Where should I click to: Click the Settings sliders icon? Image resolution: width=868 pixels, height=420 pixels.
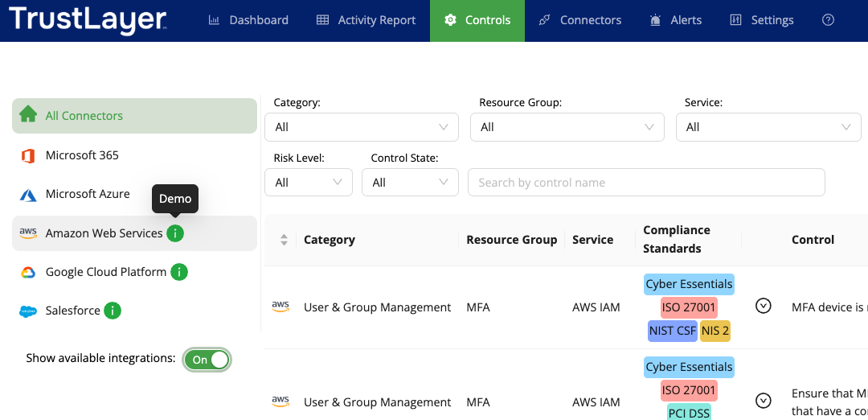pyautogui.click(x=735, y=20)
